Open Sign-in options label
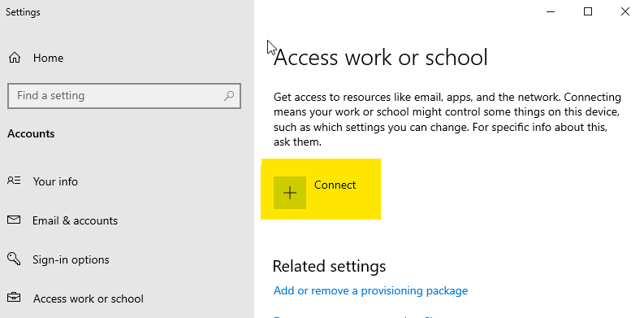Image resolution: width=644 pixels, height=318 pixels. tap(71, 259)
